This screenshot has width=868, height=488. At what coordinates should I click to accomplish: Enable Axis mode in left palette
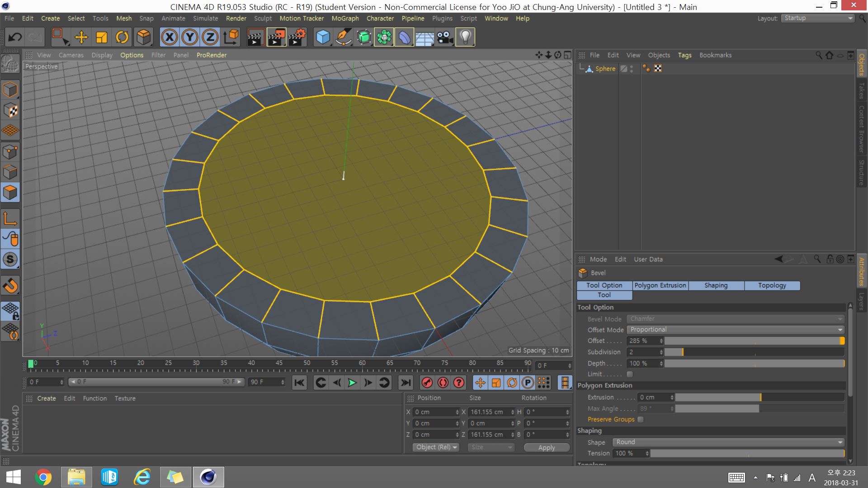tap(10, 218)
